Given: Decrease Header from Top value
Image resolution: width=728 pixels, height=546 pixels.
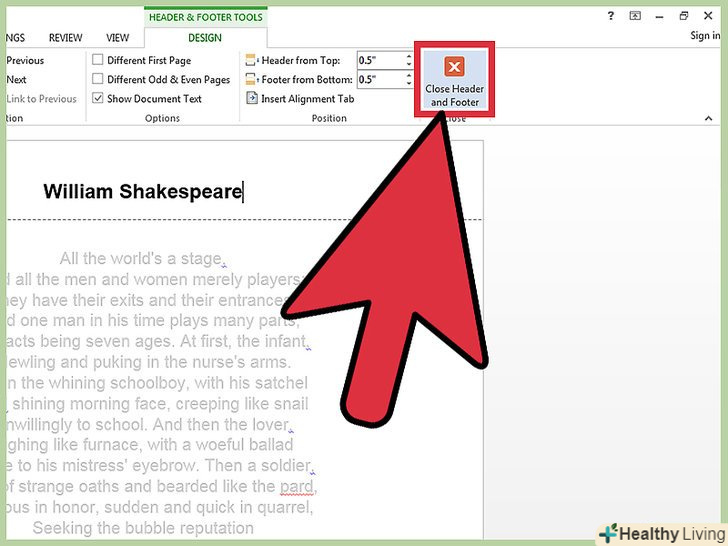Looking at the screenshot, I should tap(408, 65).
